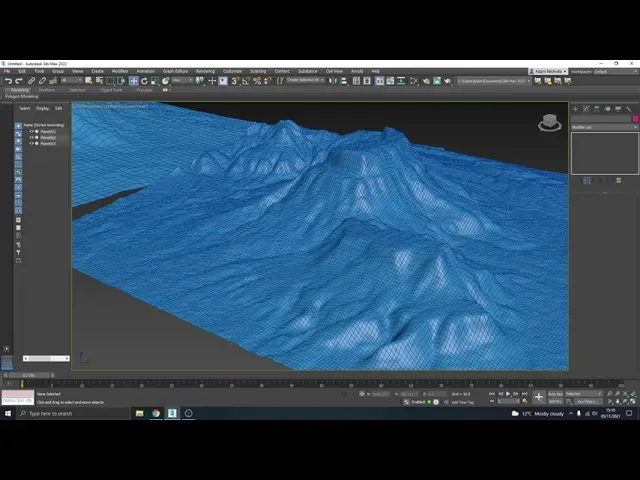Open the Modify tab in command panel

click(586, 107)
